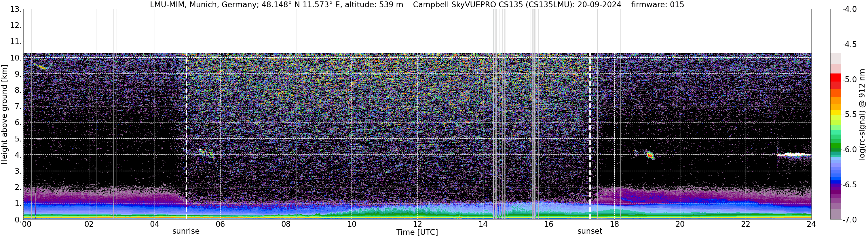The height and width of the screenshot is (238, 868).
Task: Click the y-axis tick label '11.'
Action: (x=16, y=42)
